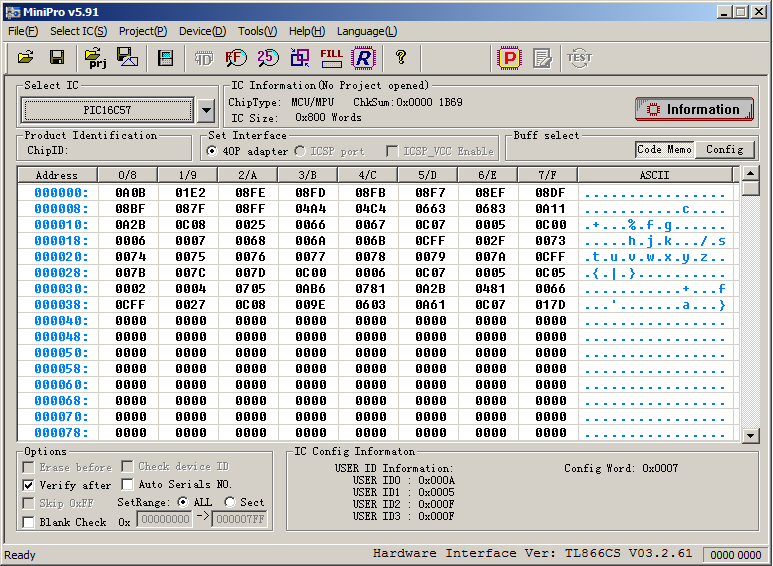The height and width of the screenshot is (566, 773).
Task: Click address label 000040:
Action: point(61,321)
